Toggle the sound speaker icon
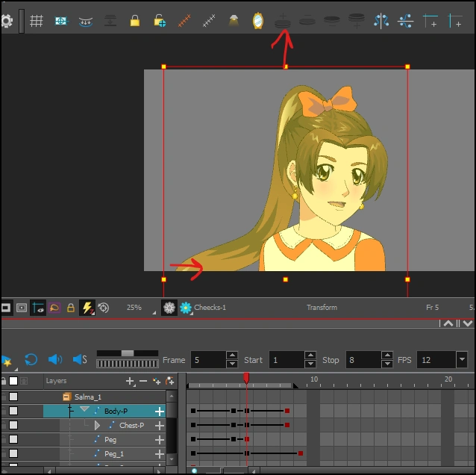476x475 pixels. 55,359
